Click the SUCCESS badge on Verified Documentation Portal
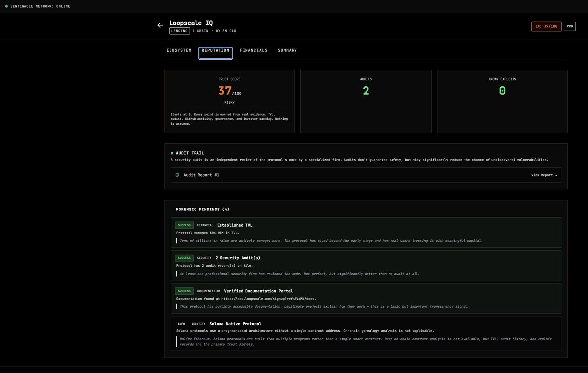588x373 pixels. 184,291
